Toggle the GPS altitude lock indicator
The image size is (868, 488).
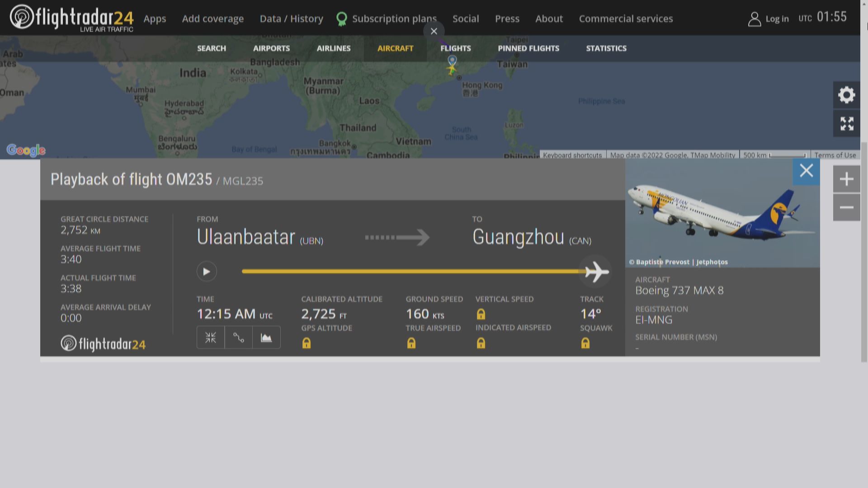[307, 343]
